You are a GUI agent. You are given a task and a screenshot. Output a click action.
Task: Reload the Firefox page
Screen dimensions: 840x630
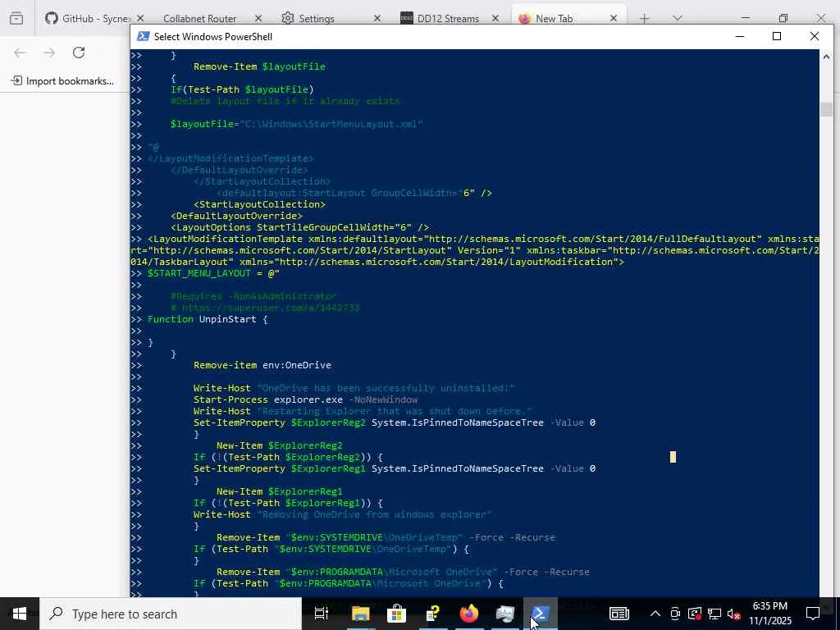(x=79, y=52)
